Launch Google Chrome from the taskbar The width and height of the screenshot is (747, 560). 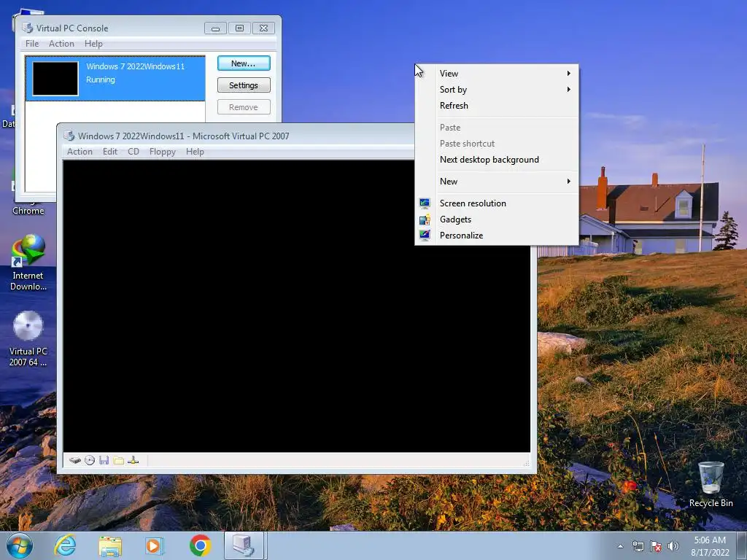[200, 545]
